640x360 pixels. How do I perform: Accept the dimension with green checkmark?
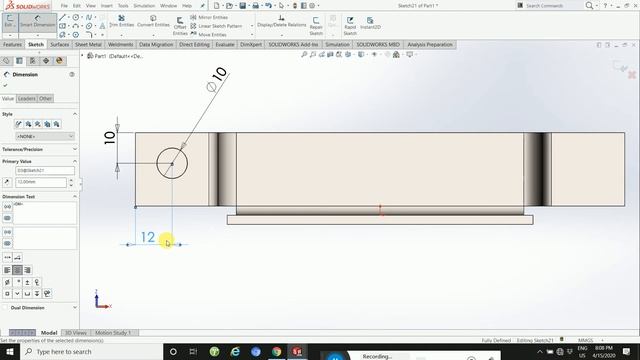coord(5,85)
